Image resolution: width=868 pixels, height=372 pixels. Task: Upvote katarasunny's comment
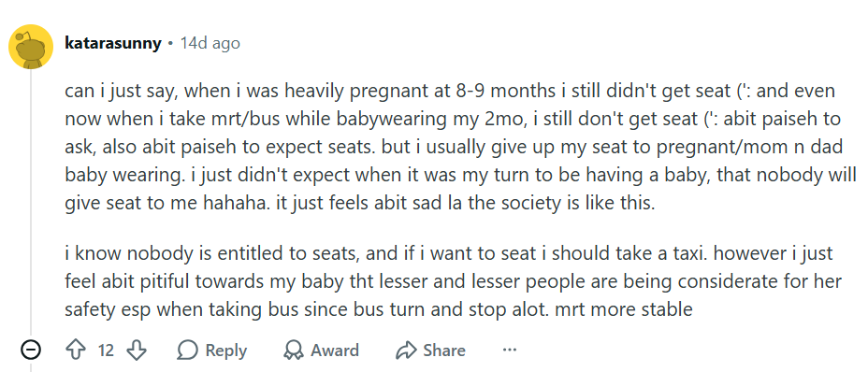pos(74,350)
